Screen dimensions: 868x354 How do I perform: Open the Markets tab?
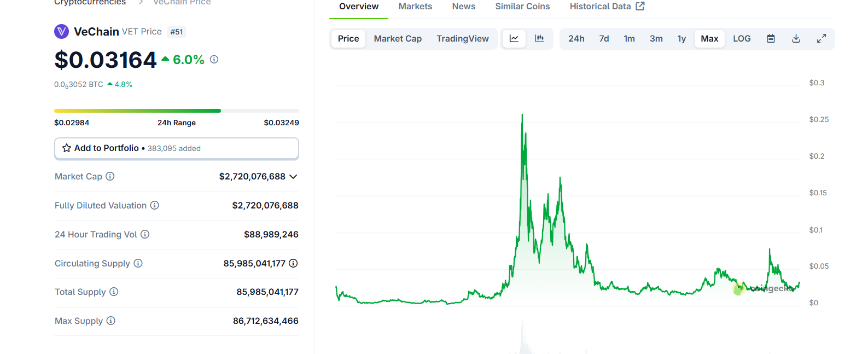(415, 7)
